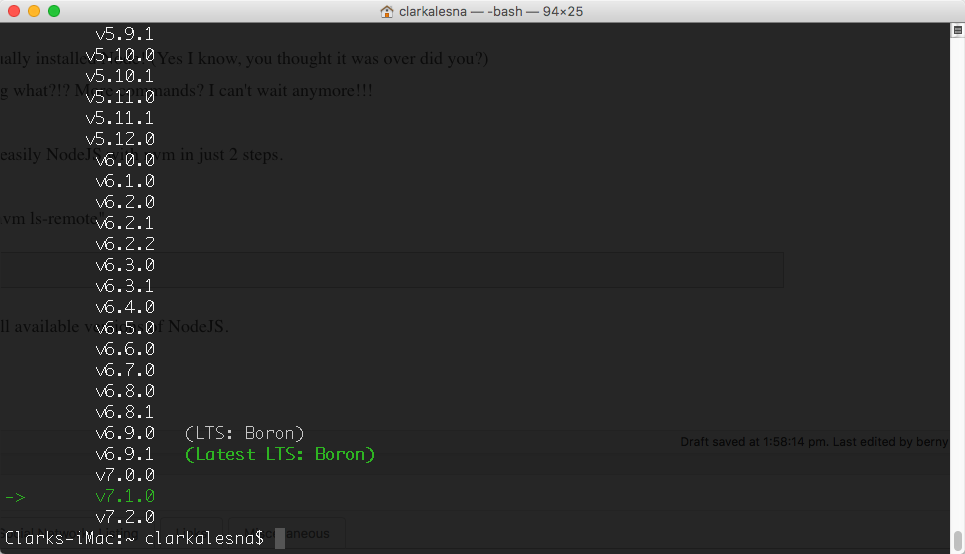Click the version line v5.11.0
This screenshot has height=554, width=965.
(119, 97)
